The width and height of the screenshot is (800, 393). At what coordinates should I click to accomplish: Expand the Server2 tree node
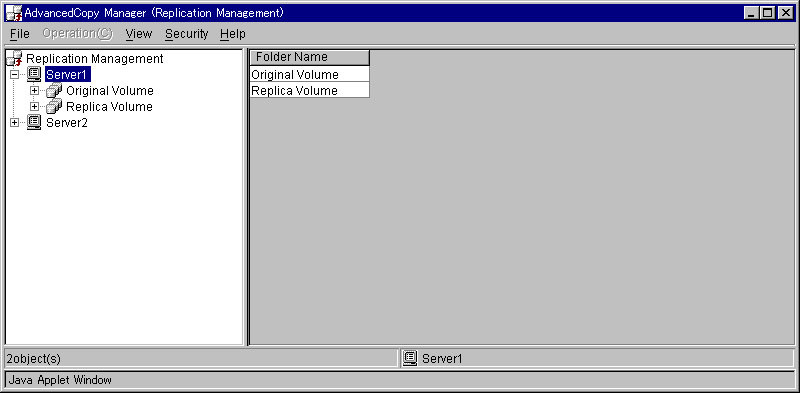[x=14, y=122]
